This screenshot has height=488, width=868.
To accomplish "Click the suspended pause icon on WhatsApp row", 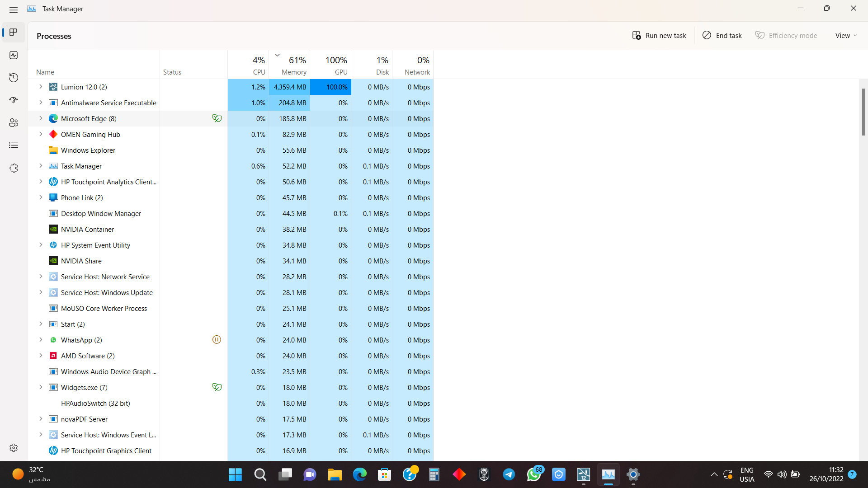I will click(x=217, y=340).
